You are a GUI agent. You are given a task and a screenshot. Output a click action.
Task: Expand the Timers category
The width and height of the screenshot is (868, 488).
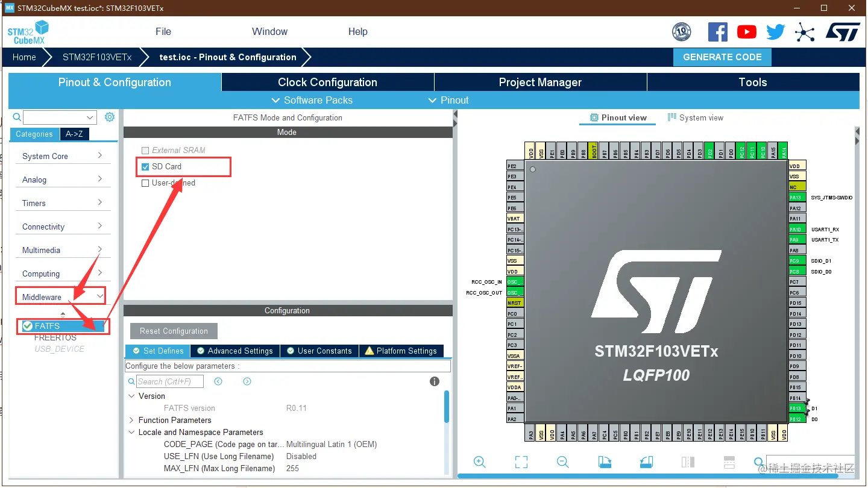(x=63, y=203)
